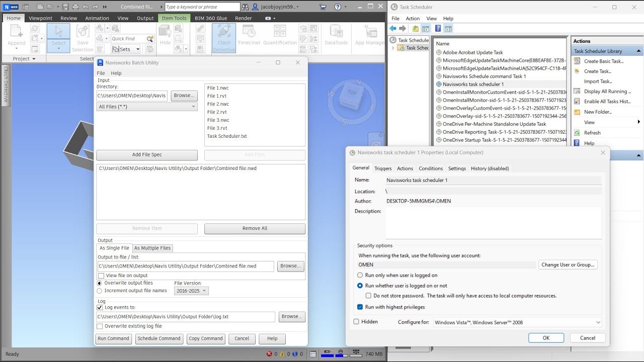This screenshot has height=362, width=644.
Task: Click the Navisworks application menu button
Action: [10, 7]
